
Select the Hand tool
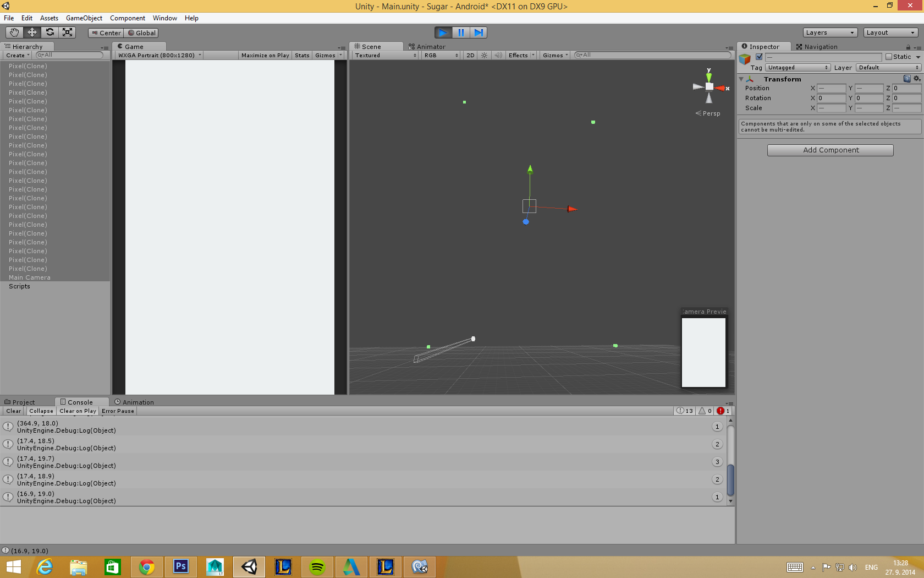click(14, 32)
